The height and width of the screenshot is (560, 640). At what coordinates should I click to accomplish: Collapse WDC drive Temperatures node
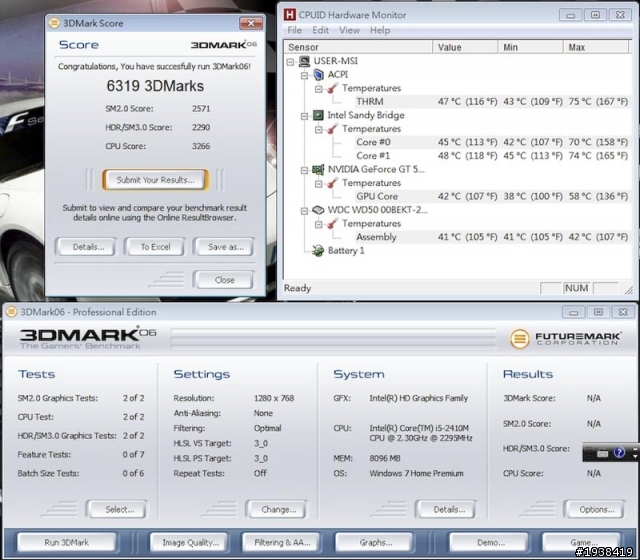pos(318,224)
